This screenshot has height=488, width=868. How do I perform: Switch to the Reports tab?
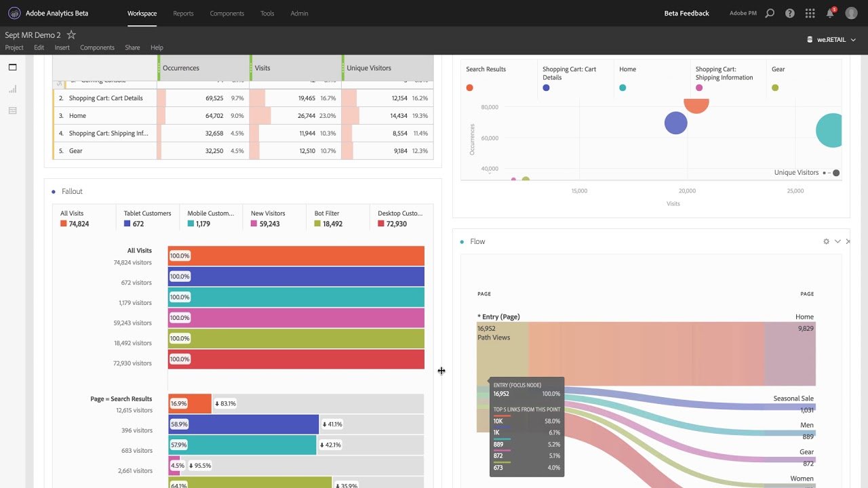click(x=183, y=14)
